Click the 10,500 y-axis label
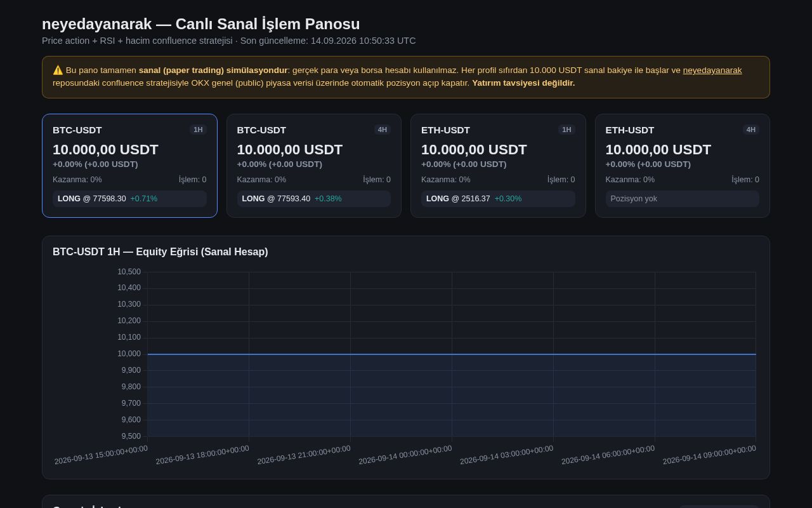 pyautogui.click(x=129, y=272)
